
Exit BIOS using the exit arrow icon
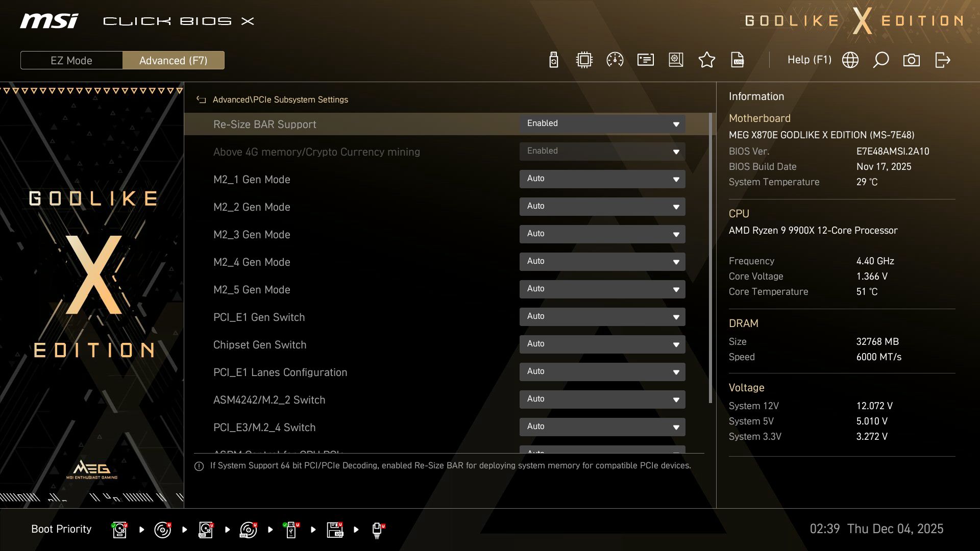tap(943, 60)
